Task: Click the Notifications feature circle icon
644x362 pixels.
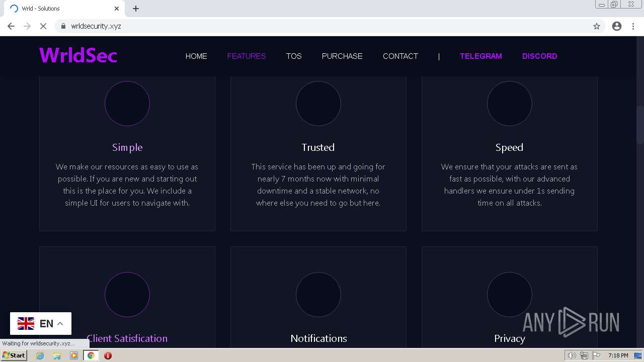Action: coord(318,295)
